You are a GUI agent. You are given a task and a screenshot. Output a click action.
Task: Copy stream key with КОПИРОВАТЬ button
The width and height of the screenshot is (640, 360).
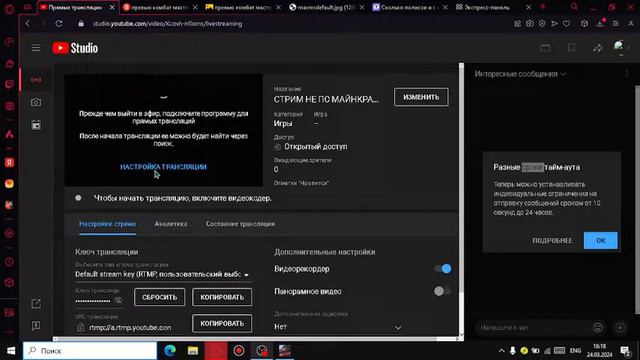pyautogui.click(x=222, y=297)
